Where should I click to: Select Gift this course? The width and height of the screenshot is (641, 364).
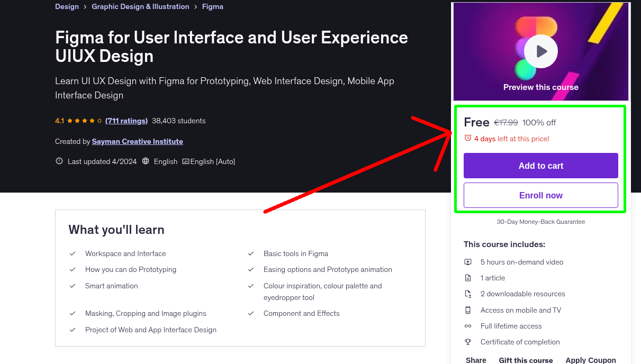click(x=526, y=360)
